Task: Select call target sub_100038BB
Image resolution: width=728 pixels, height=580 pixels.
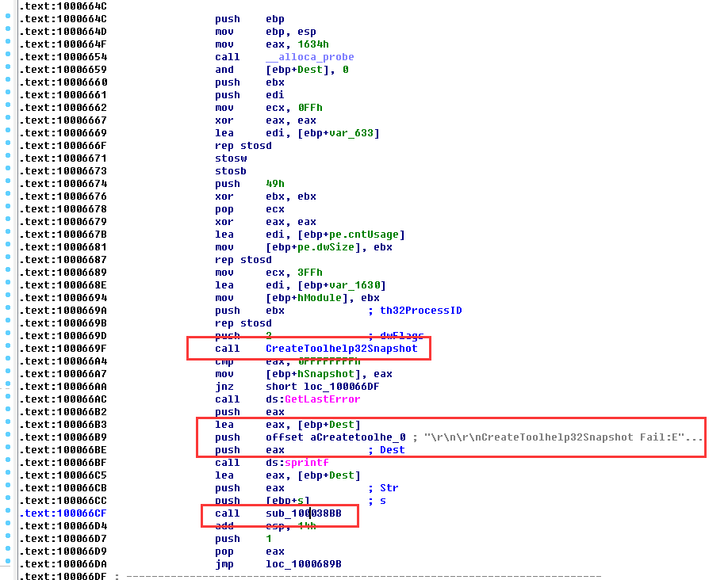Action: [x=303, y=513]
